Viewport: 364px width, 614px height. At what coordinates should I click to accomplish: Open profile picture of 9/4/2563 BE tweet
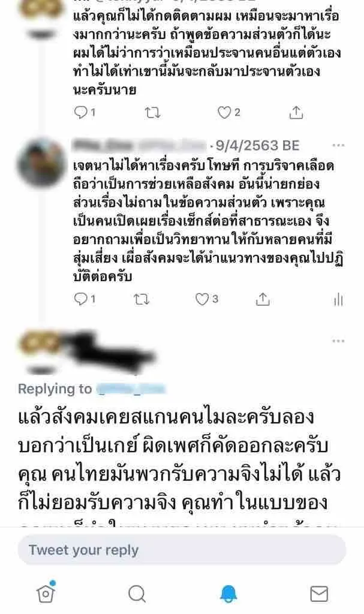pos(41,162)
